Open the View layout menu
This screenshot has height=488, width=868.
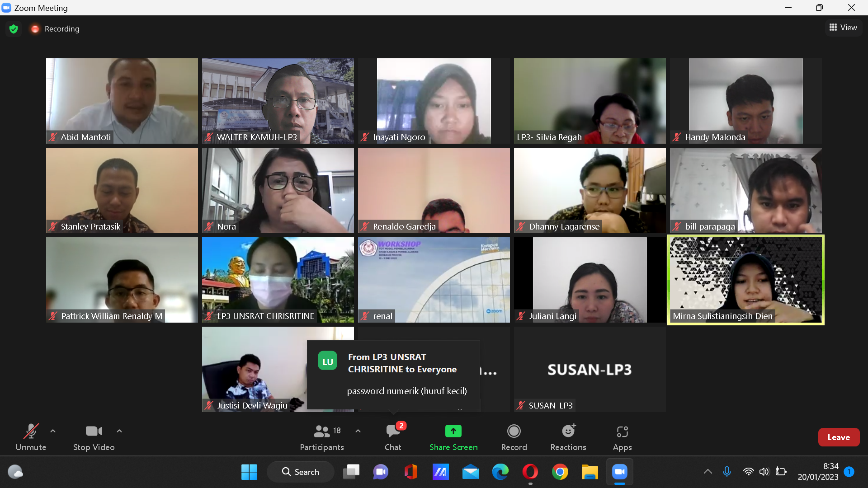[843, 28]
